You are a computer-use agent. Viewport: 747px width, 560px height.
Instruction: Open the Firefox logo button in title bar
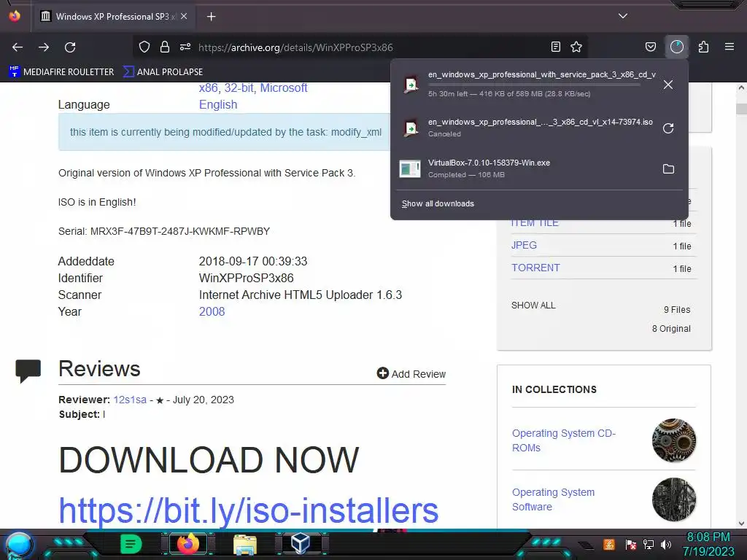coord(15,16)
